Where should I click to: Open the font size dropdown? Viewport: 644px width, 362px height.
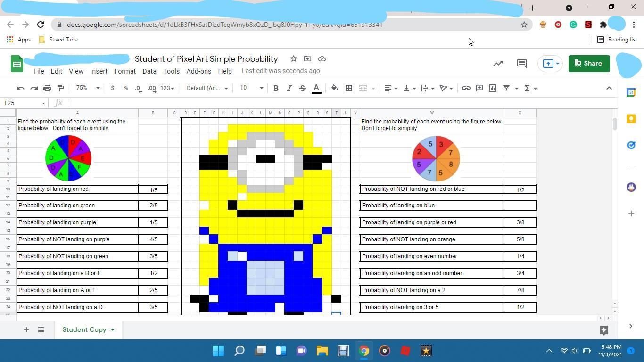tap(252, 88)
